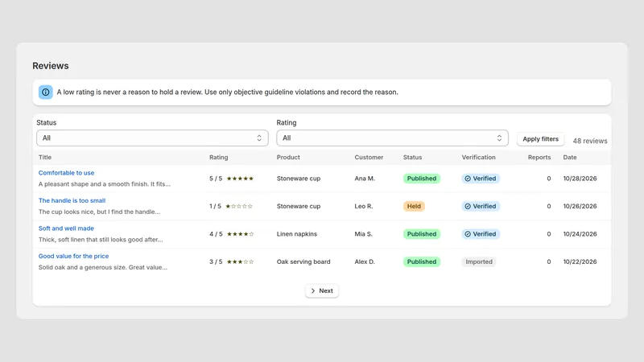This screenshot has height=362, width=644.
Task: Open the 'Soft and well made' review
Action: point(66,228)
